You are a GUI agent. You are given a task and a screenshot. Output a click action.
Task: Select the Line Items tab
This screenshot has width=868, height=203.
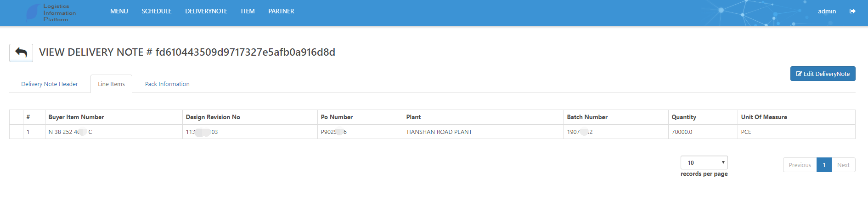point(111,84)
